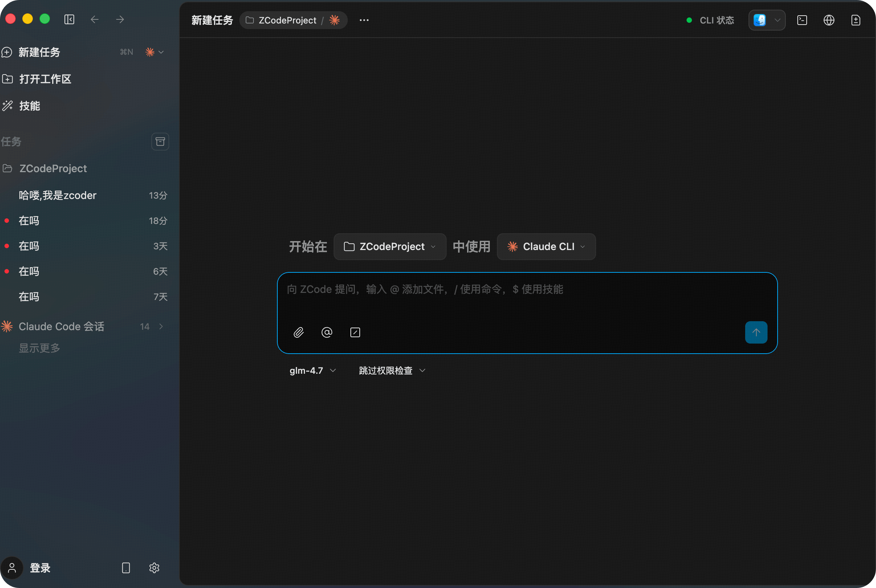Select the 技能 sidebar menu item
The width and height of the screenshot is (876, 588).
click(x=30, y=106)
